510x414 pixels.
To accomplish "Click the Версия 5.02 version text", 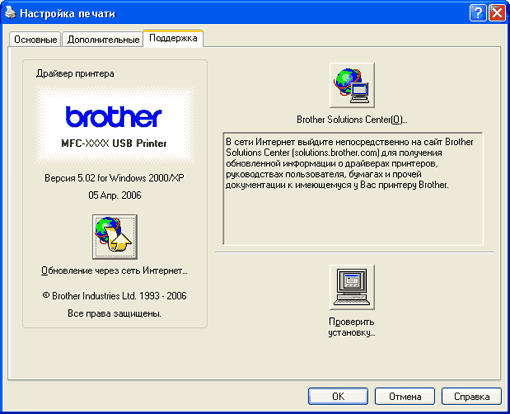I will [114, 178].
